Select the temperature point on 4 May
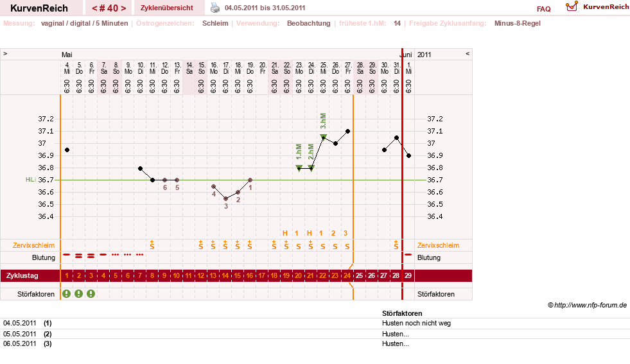 pos(67,150)
